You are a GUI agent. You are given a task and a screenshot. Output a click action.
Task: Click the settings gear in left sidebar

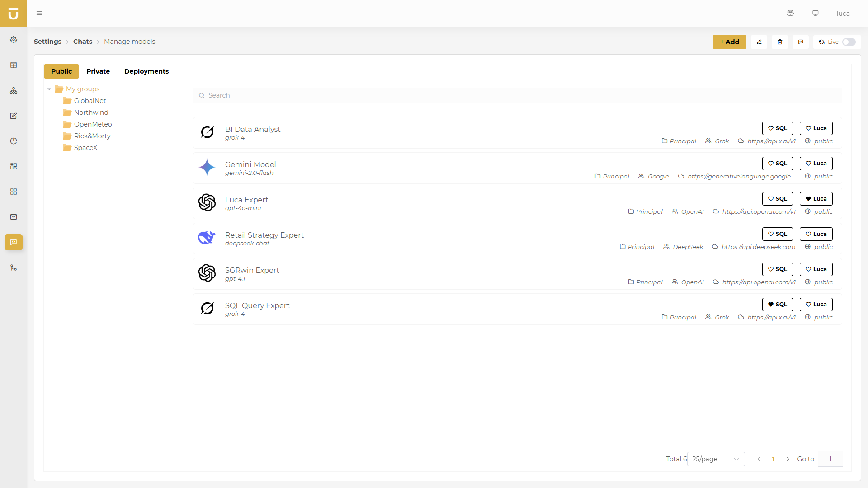point(14,40)
